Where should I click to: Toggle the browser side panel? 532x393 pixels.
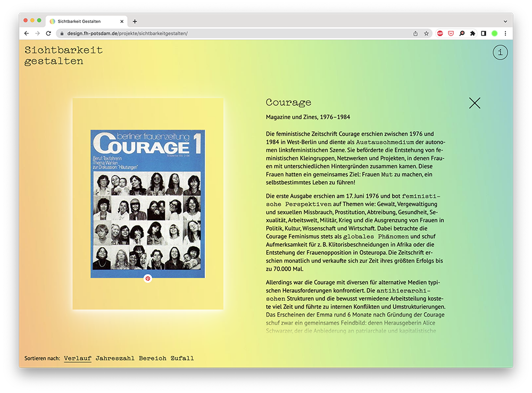(484, 34)
